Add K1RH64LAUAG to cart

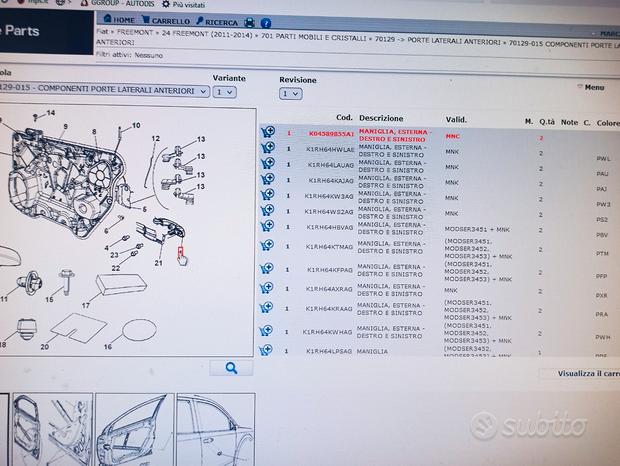click(268, 163)
